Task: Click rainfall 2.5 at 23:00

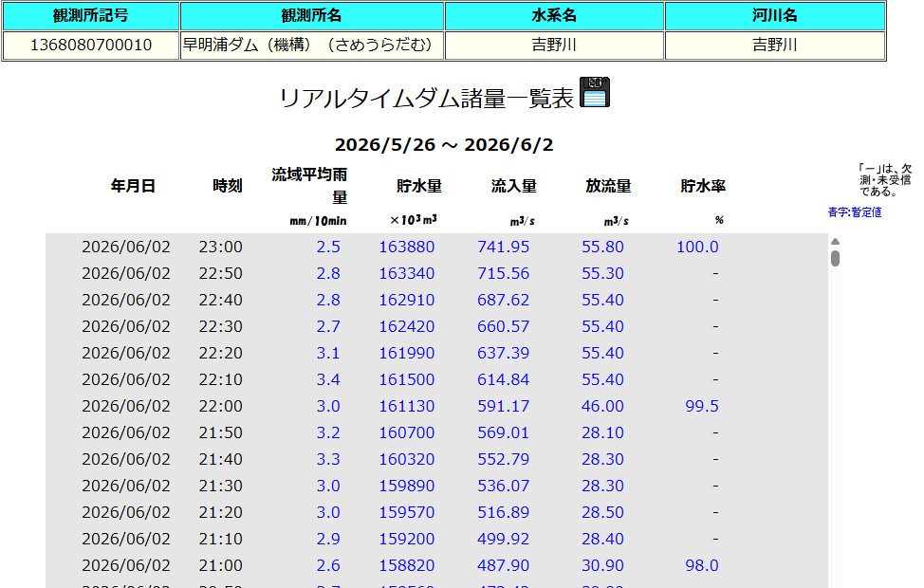Action: [328, 247]
